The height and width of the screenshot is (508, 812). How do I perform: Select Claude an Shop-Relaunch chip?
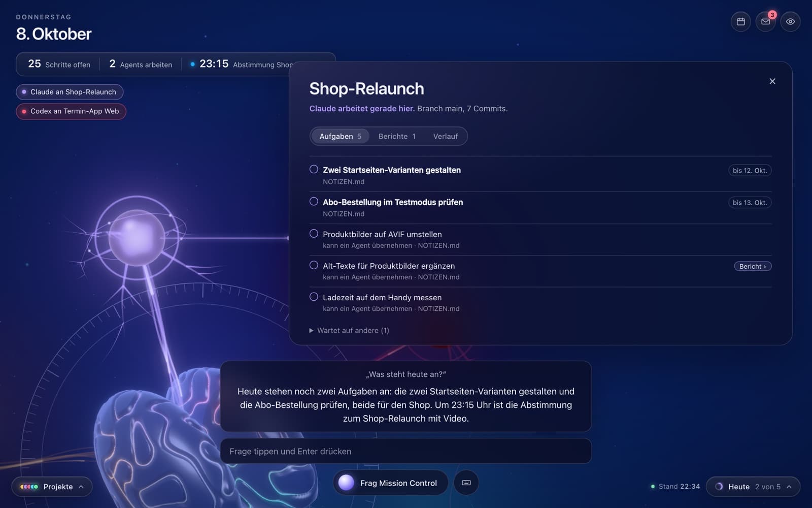(70, 92)
